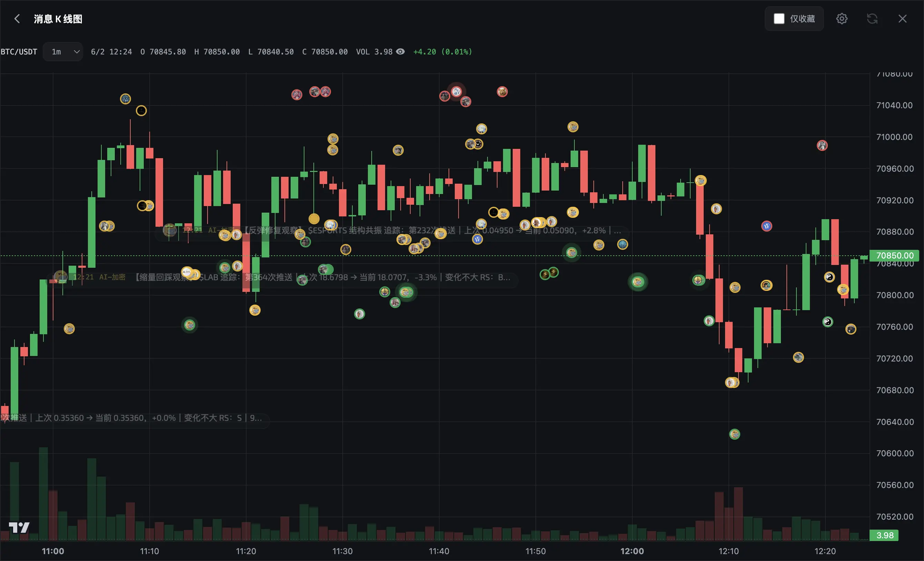This screenshot has height=561, width=924.
Task: Open chart settings gear
Action: pos(842,19)
